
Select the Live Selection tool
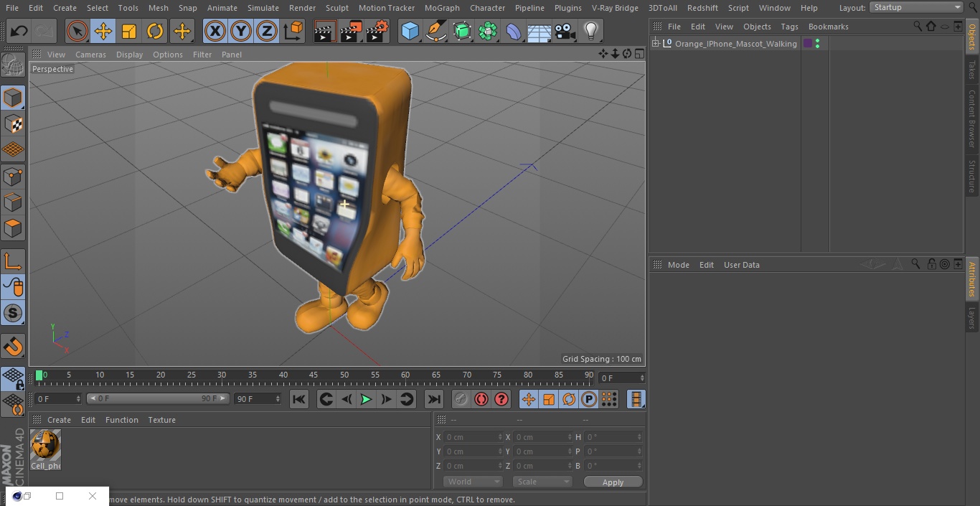[77, 31]
